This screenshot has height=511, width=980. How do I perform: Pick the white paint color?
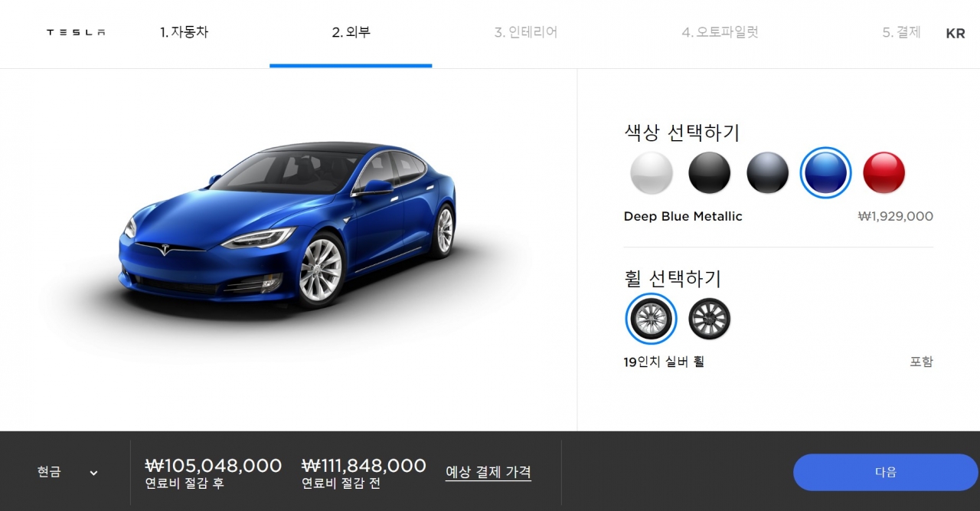click(652, 172)
